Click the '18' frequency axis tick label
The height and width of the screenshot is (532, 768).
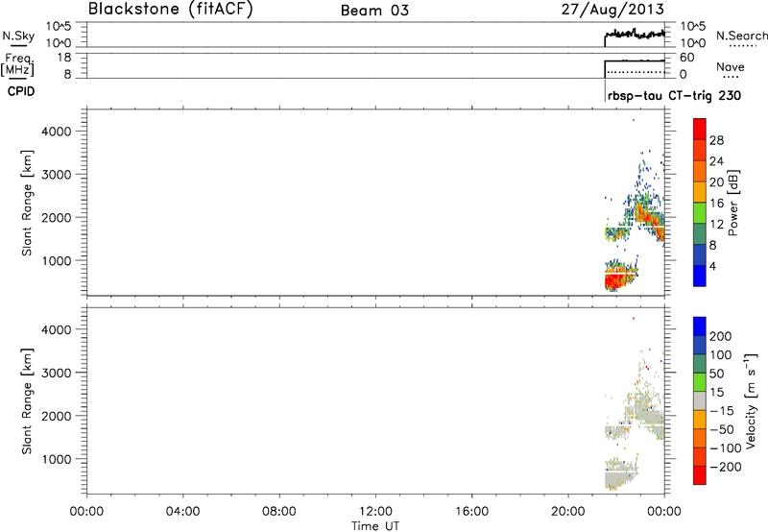click(x=64, y=58)
